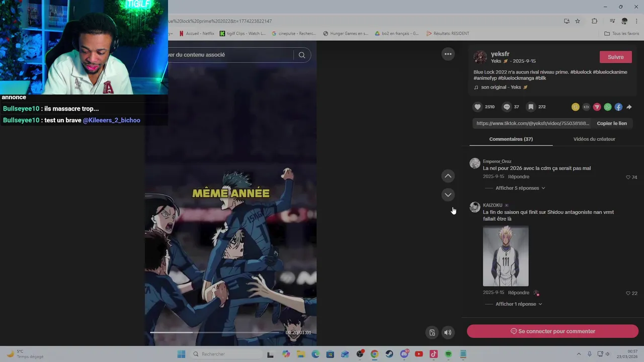Expand Afficher 1 réponse
The image size is (644, 362).
[519, 304]
